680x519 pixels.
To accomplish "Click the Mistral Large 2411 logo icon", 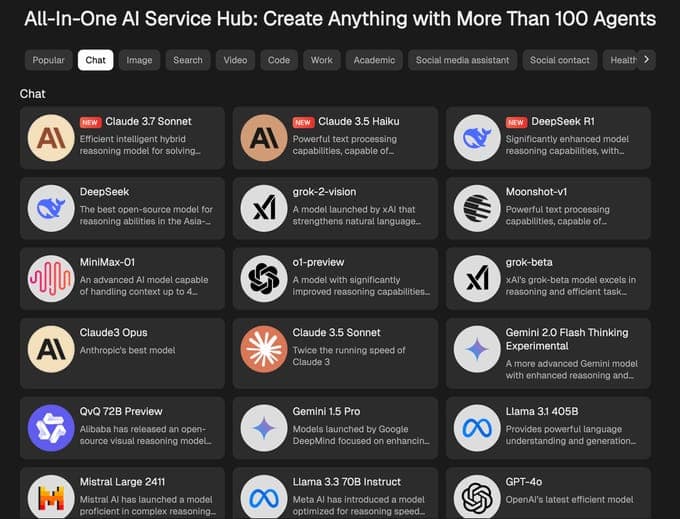I will coord(51,497).
